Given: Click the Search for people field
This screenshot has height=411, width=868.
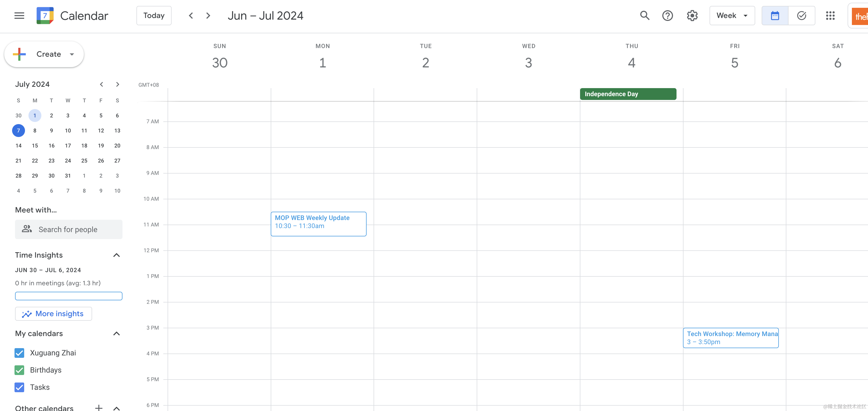Looking at the screenshot, I should point(68,229).
